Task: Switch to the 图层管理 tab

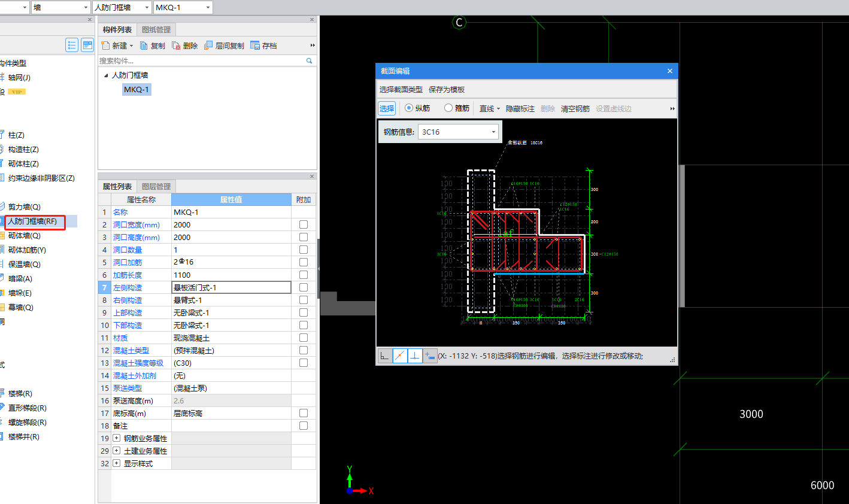Action: tap(156, 186)
